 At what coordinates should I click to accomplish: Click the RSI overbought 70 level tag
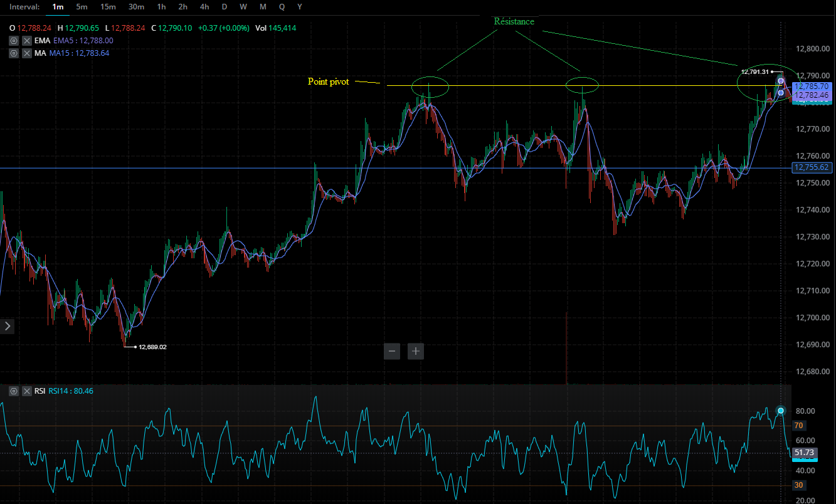point(798,426)
